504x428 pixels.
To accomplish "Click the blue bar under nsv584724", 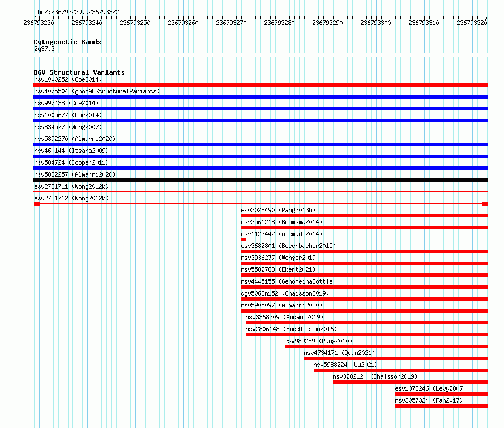I will tap(260, 168).
